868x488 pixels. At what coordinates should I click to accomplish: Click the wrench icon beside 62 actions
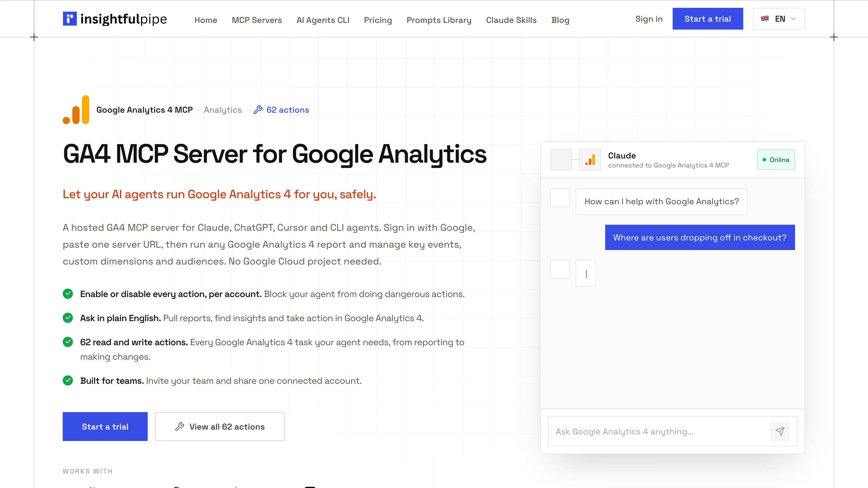coord(258,110)
